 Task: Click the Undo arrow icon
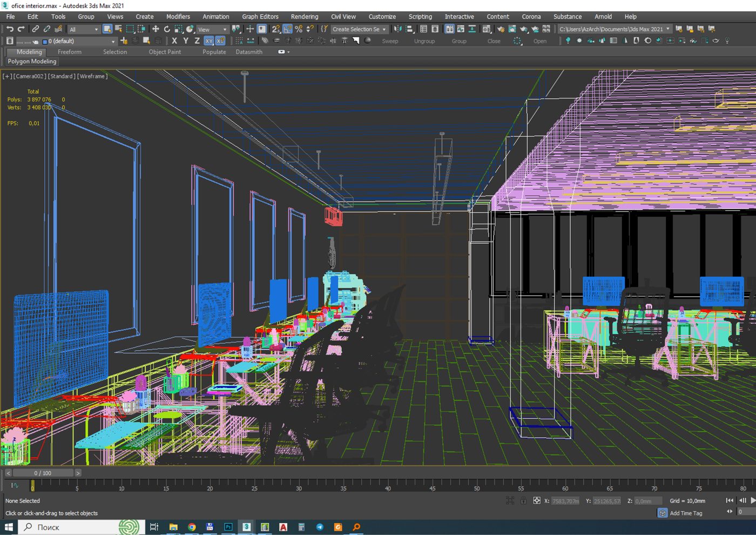click(10, 29)
